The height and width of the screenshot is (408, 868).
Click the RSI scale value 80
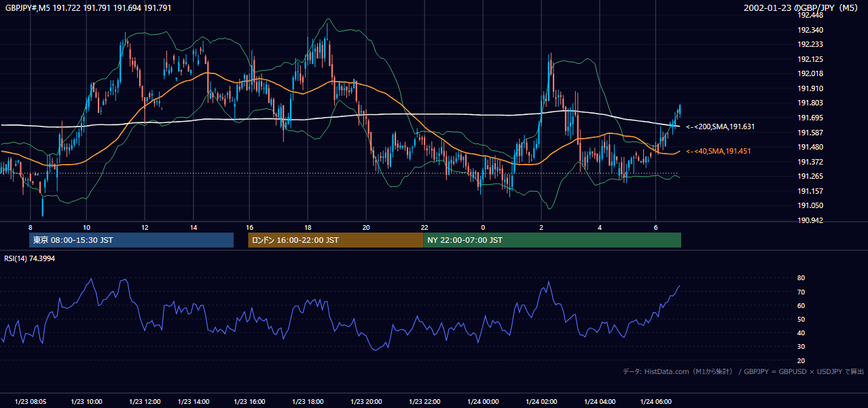coord(801,278)
